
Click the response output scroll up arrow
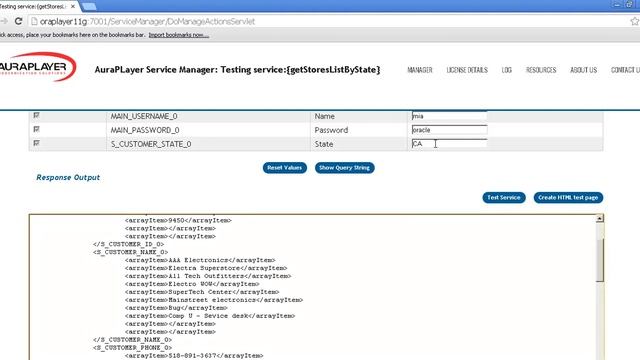click(600, 218)
